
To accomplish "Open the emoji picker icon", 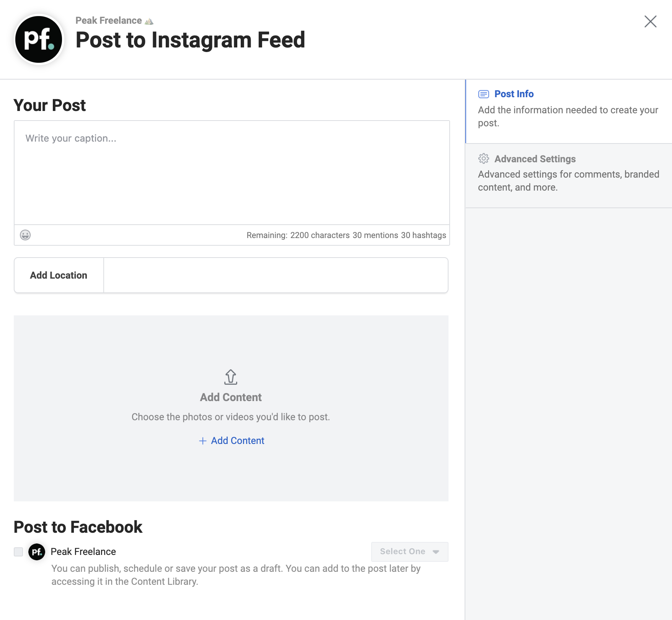I will coord(25,235).
